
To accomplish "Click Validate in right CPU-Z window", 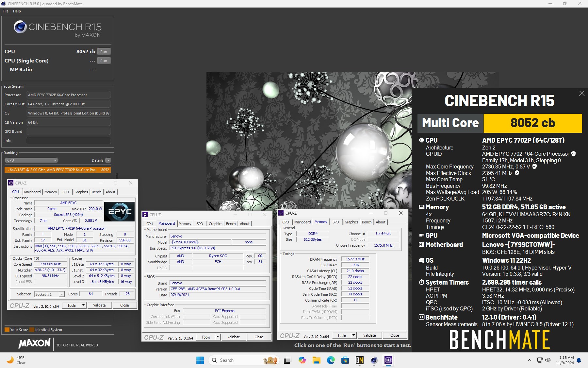I will click(369, 335).
